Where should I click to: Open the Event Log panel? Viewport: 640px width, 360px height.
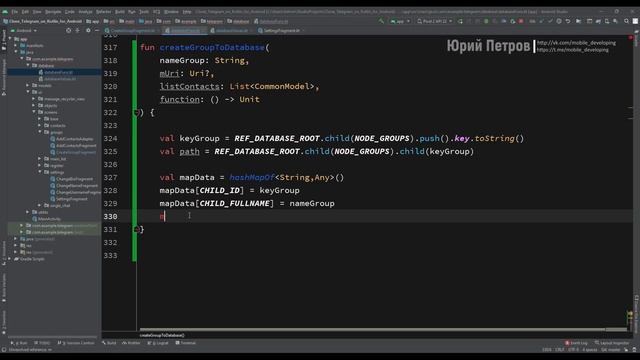(x=576, y=343)
